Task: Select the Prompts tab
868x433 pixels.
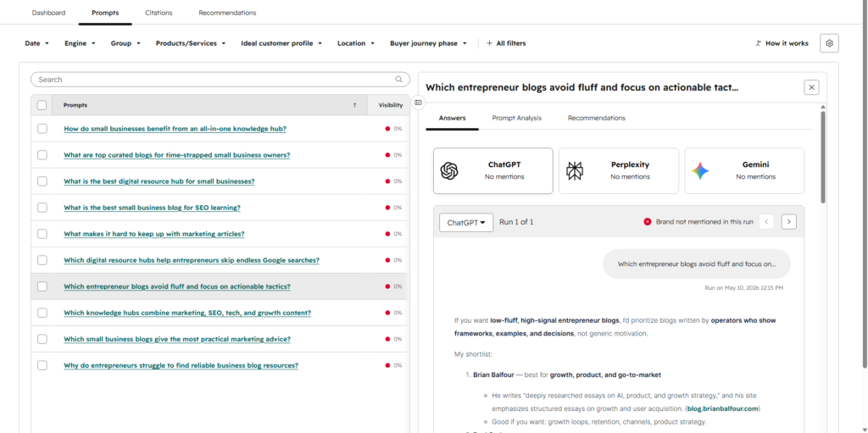Action: 105,12
